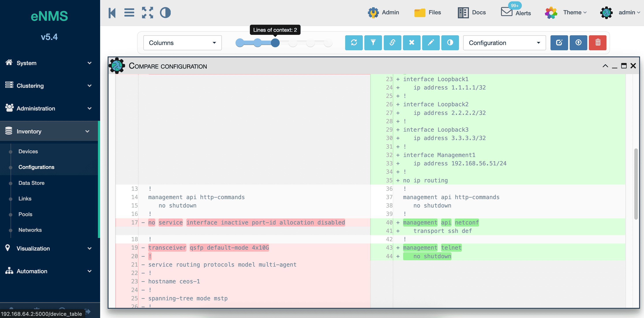Collapse the Inventory menu
This screenshot has height=318, width=644.
pyautogui.click(x=49, y=131)
